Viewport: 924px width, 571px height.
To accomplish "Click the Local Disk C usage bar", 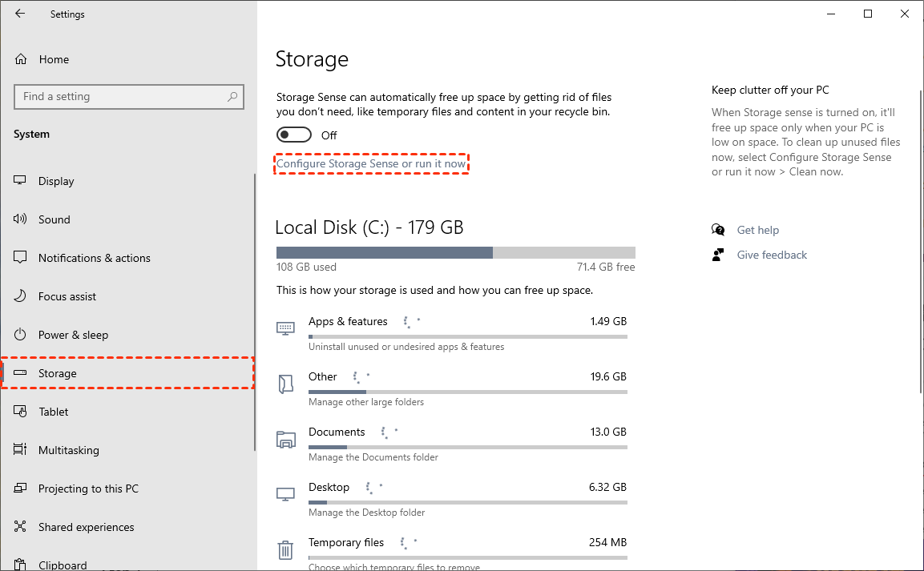I will (455, 252).
